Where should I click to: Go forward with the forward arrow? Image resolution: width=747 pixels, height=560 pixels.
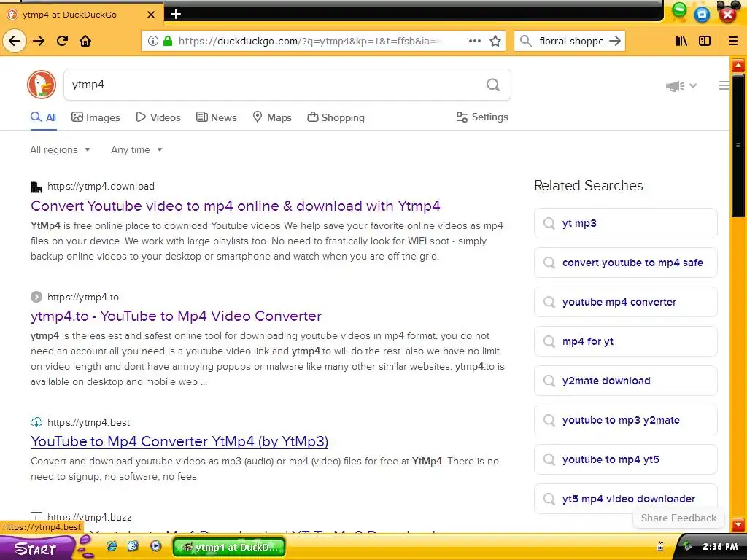tap(39, 41)
